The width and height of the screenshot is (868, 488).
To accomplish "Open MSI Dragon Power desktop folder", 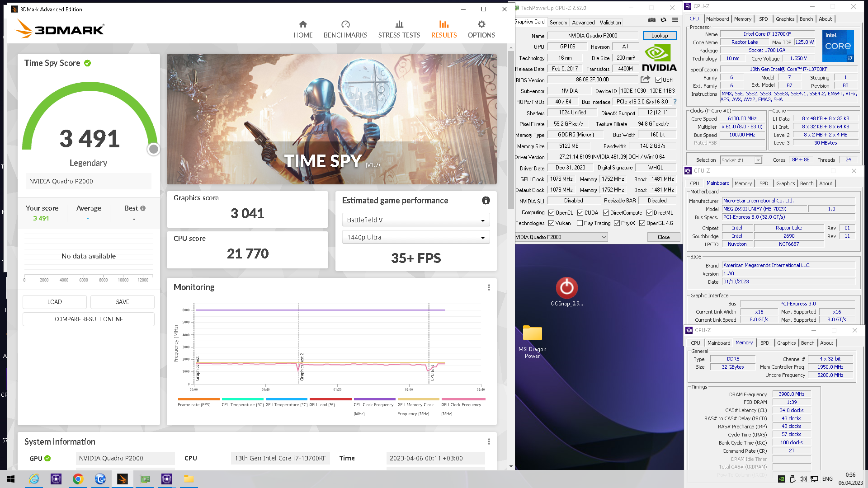I will [x=532, y=342].
